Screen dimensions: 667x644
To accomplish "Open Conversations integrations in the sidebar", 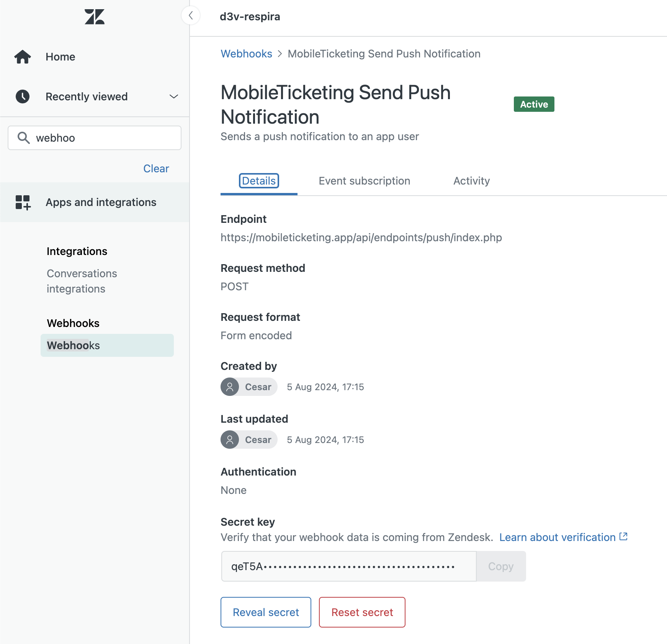I will coord(82,281).
